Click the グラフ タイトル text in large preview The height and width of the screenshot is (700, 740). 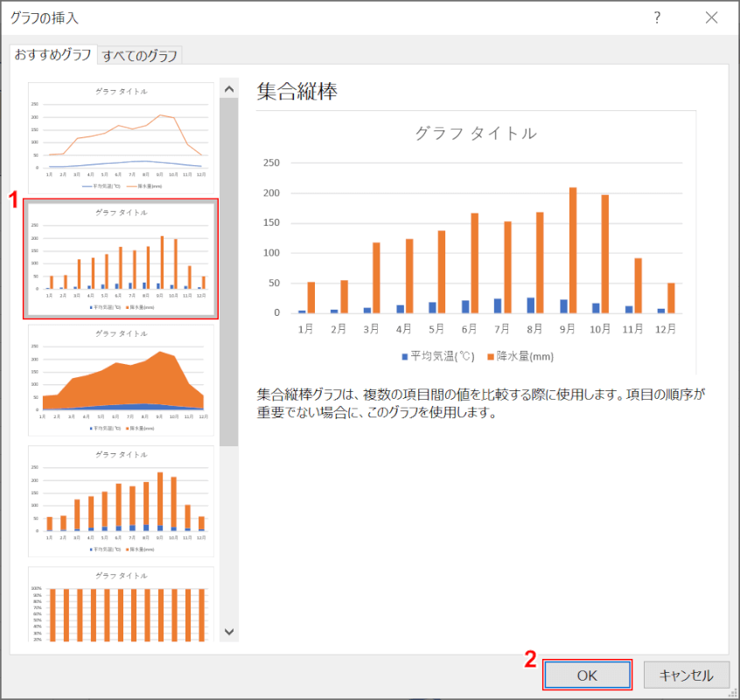pyautogui.click(x=476, y=134)
